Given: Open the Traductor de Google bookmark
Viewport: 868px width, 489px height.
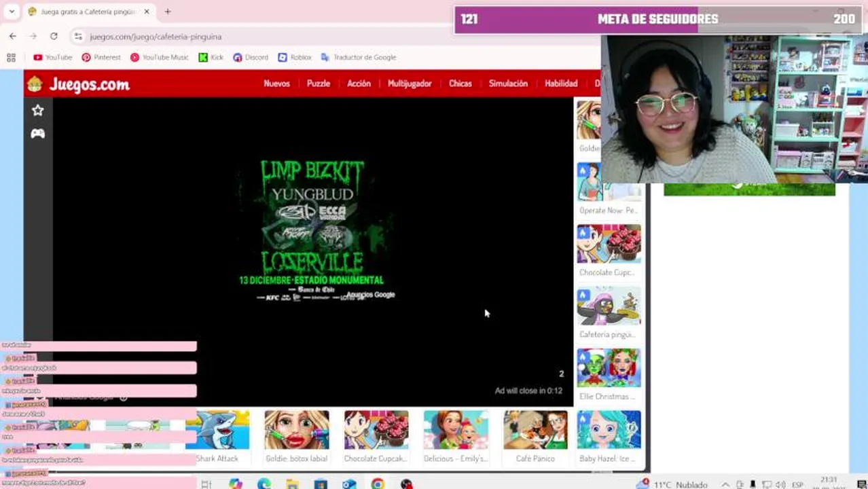Looking at the screenshot, I should pos(358,58).
